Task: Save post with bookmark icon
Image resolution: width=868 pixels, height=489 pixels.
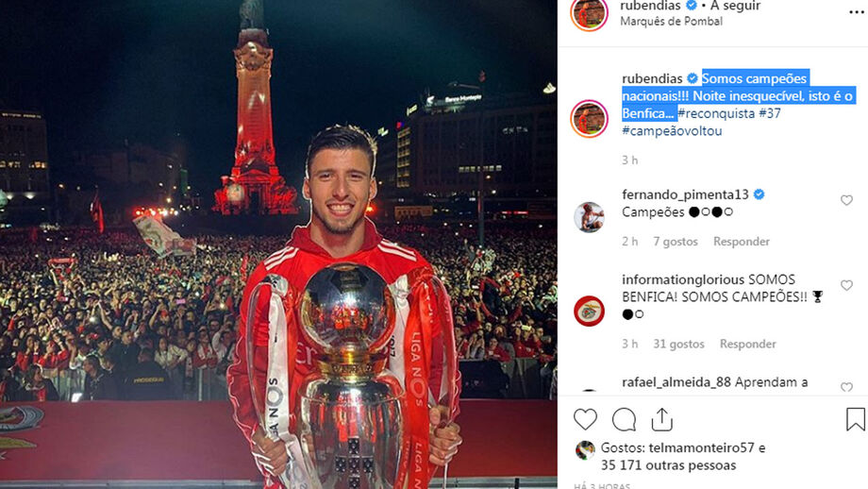Action: click(856, 419)
